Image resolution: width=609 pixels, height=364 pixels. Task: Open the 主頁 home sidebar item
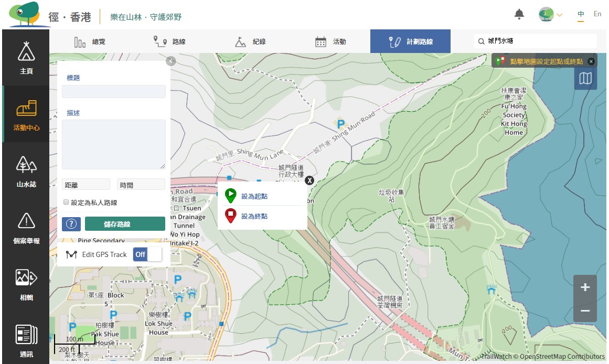coord(26,58)
